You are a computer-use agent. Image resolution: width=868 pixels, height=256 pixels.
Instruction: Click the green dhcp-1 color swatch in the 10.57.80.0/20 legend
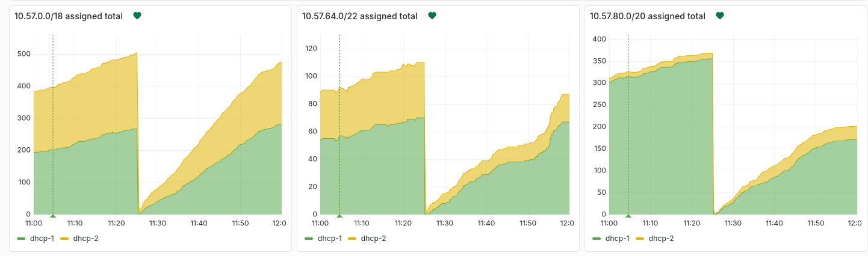597,239
